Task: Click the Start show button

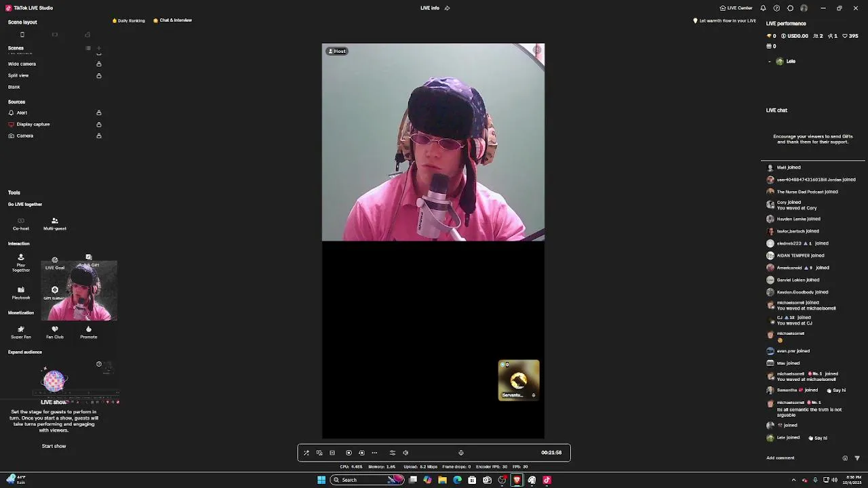Action: coord(54,447)
